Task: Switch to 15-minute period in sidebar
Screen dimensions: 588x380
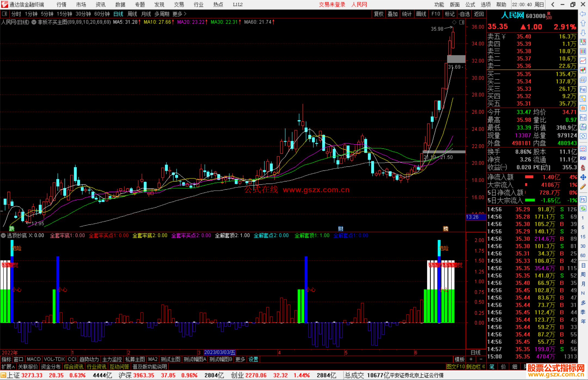Action: point(583,237)
